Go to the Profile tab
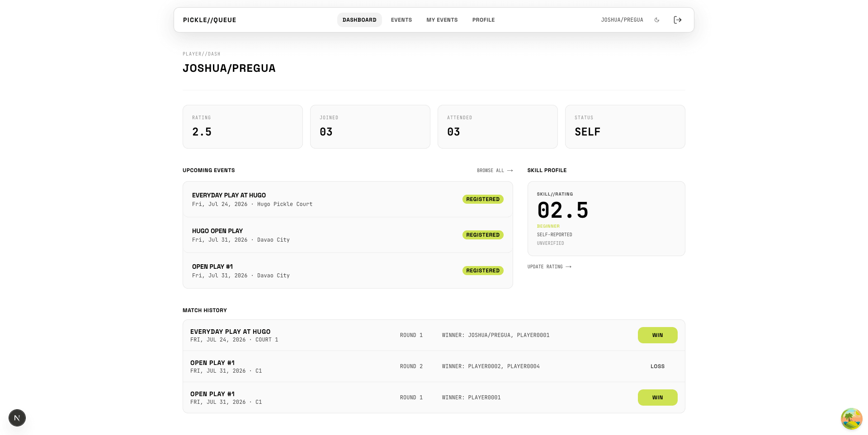The width and height of the screenshot is (868, 435). click(x=483, y=20)
